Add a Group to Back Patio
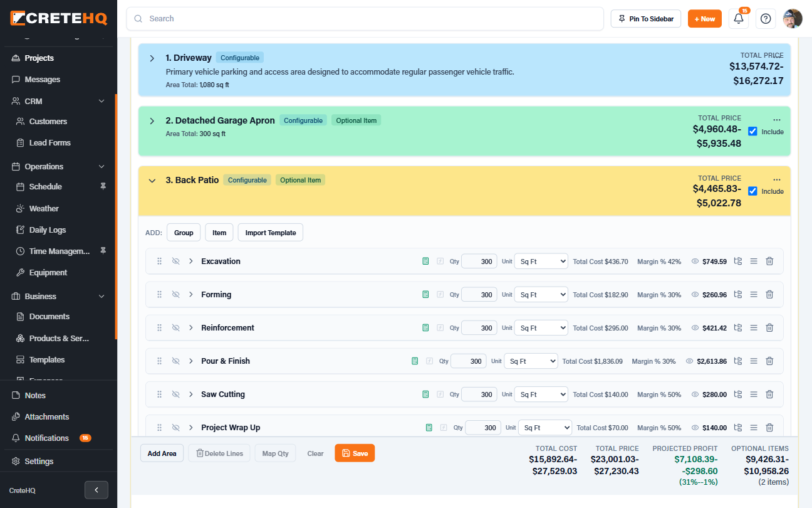The image size is (812, 508). pyautogui.click(x=184, y=233)
